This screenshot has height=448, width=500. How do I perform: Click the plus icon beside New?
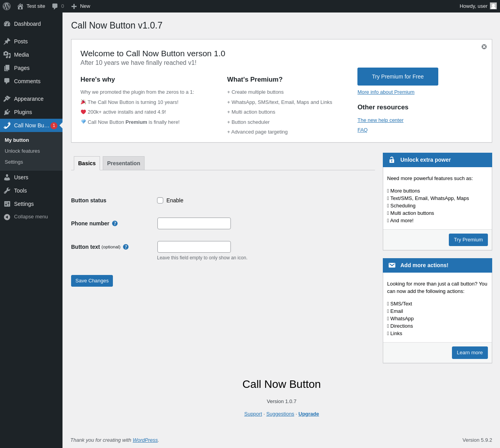coord(74,6)
